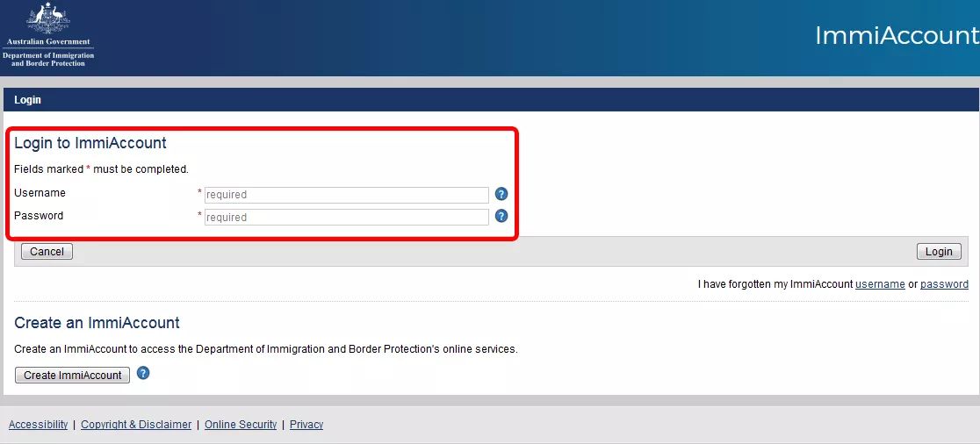Open help icon beside Create ImmiAccount
The image size is (980, 444).
(x=143, y=374)
